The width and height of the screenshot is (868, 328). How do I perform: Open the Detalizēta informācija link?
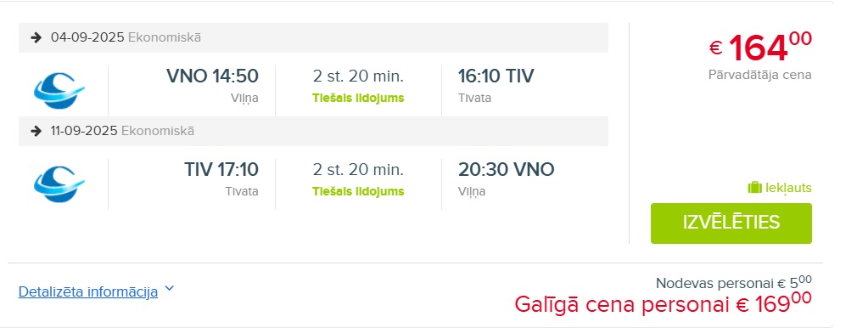point(88,291)
